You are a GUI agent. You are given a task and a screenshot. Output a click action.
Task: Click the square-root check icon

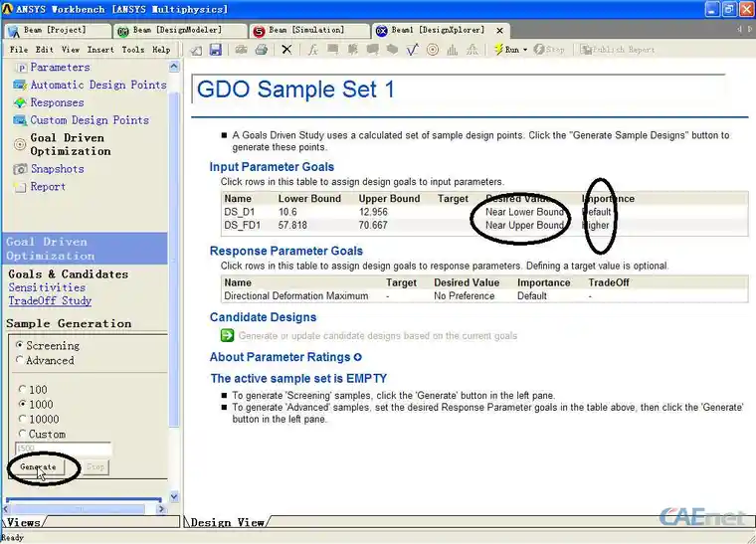(x=412, y=50)
